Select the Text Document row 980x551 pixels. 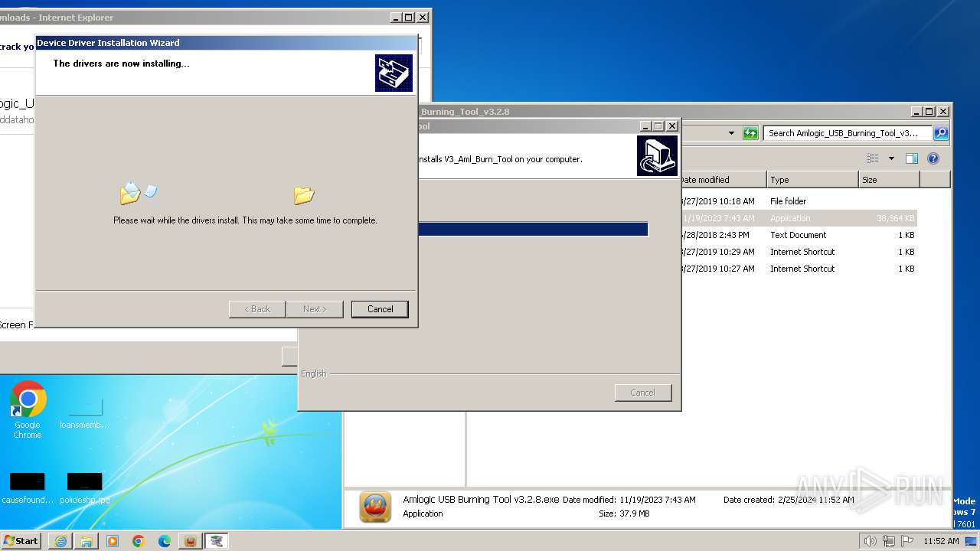tap(799, 235)
